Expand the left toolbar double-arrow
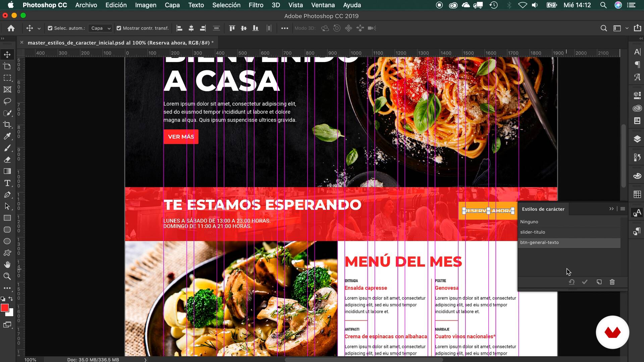 tap(3, 39)
